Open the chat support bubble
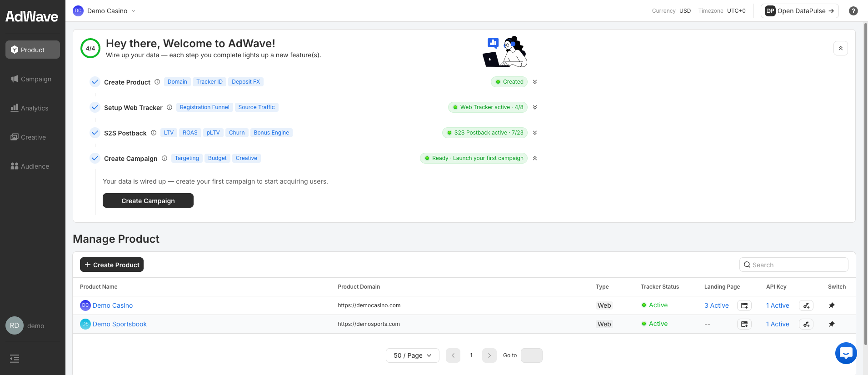 click(x=846, y=353)
